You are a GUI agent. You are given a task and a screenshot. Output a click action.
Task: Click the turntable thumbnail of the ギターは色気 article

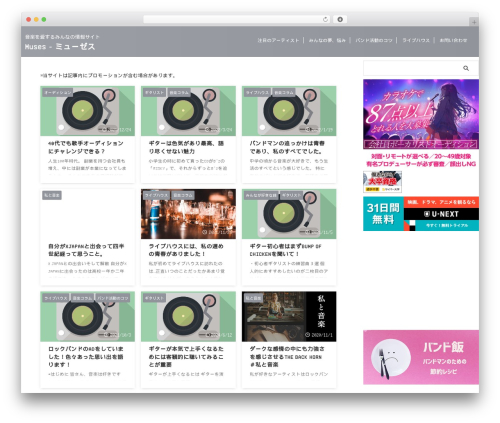(x=188, y=112)
